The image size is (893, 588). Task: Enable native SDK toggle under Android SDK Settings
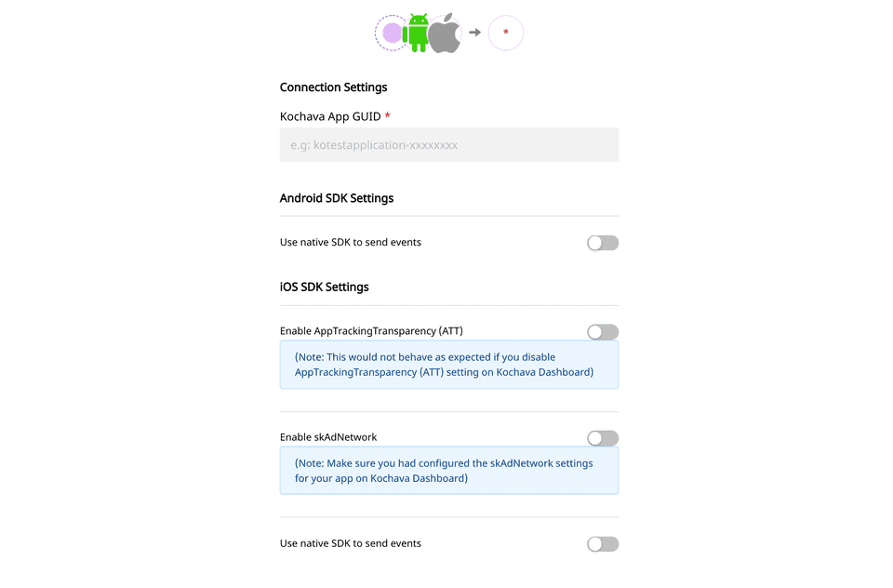[603, 243]
